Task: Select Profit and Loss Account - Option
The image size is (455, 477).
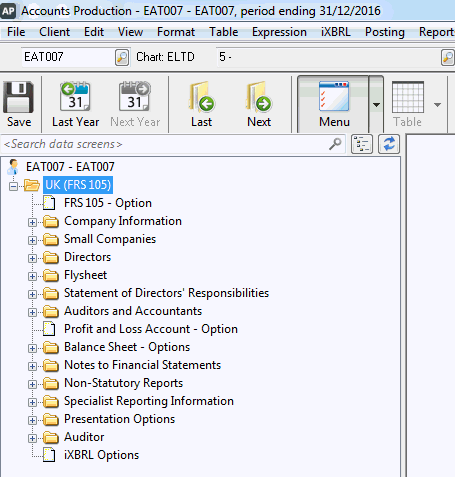Action: pyautogui.click(x=151, y=329)
